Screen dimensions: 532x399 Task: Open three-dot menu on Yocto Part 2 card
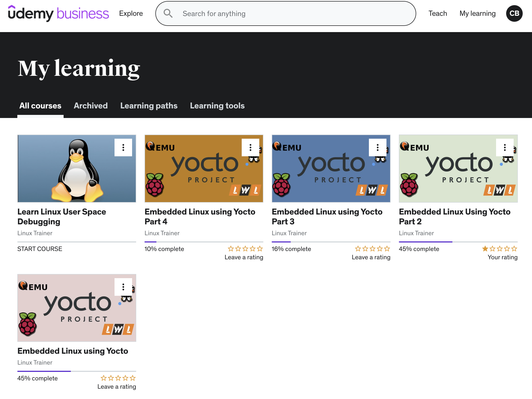coord(505,147)
